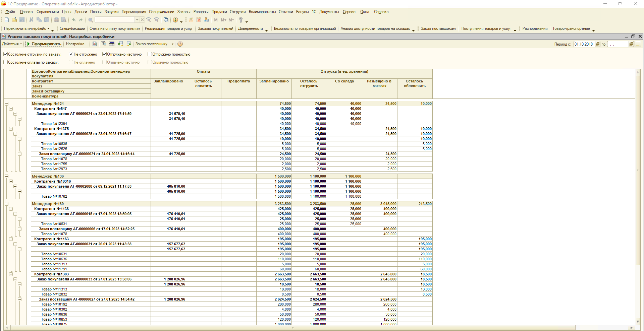Click the search magnifier icon
The width and height of the screenshot is (644, 331).
click(x=91, y=20)
